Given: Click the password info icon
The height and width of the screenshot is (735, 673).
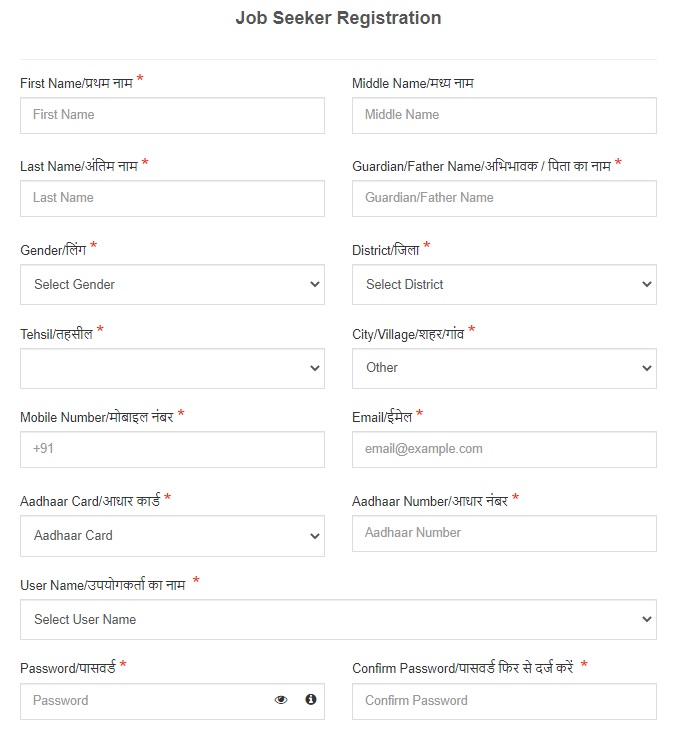Looking at the screenshot, I should point(310,699).
